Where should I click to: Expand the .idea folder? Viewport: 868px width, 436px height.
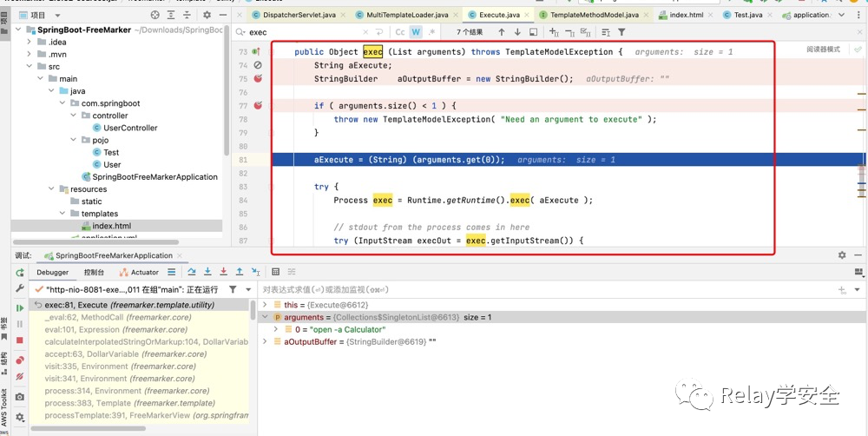(x=29, y=42)
